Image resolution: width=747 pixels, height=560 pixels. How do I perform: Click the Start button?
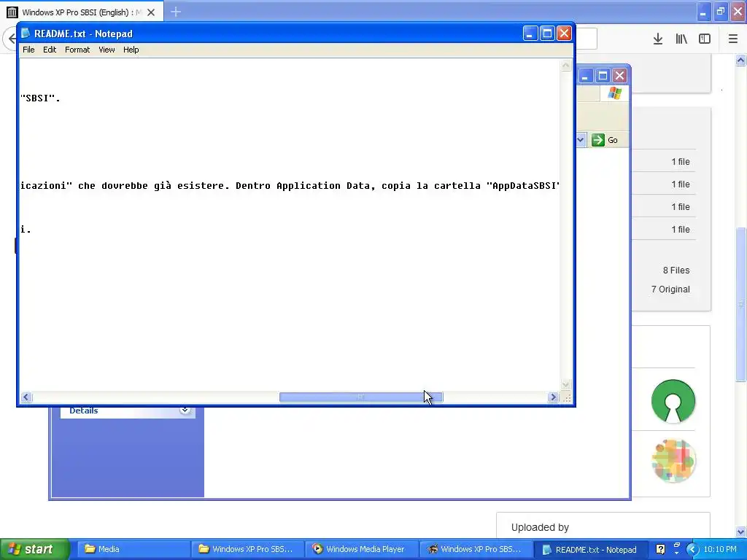pos(34,549)
